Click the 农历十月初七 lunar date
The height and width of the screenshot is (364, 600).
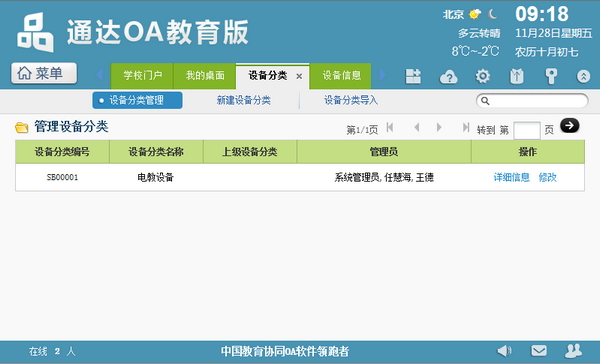[x=547, y=52]
